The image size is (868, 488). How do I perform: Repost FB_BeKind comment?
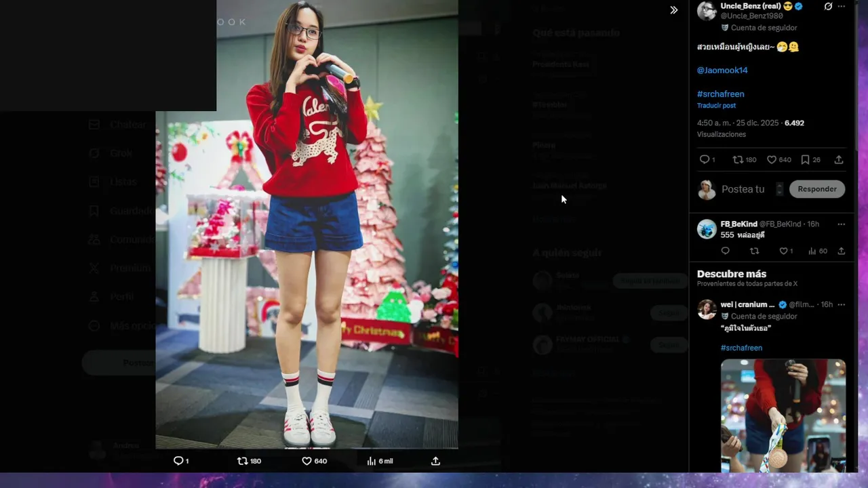coord(754,251)
